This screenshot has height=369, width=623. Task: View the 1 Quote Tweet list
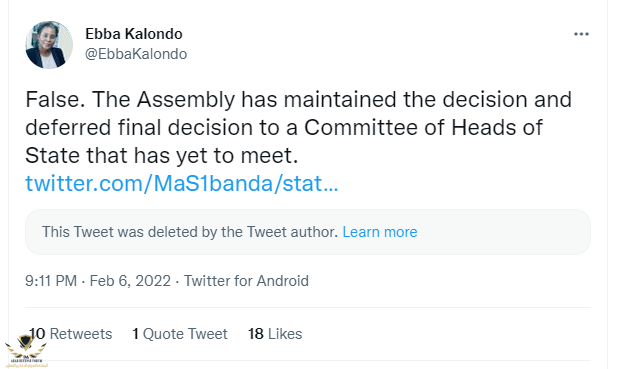(180, 334)
